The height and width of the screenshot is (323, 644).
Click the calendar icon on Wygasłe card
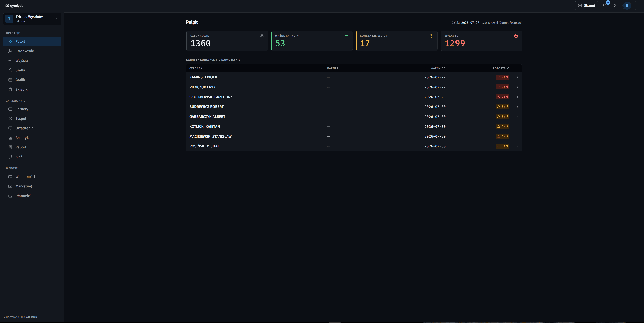[x=516, y=36]
